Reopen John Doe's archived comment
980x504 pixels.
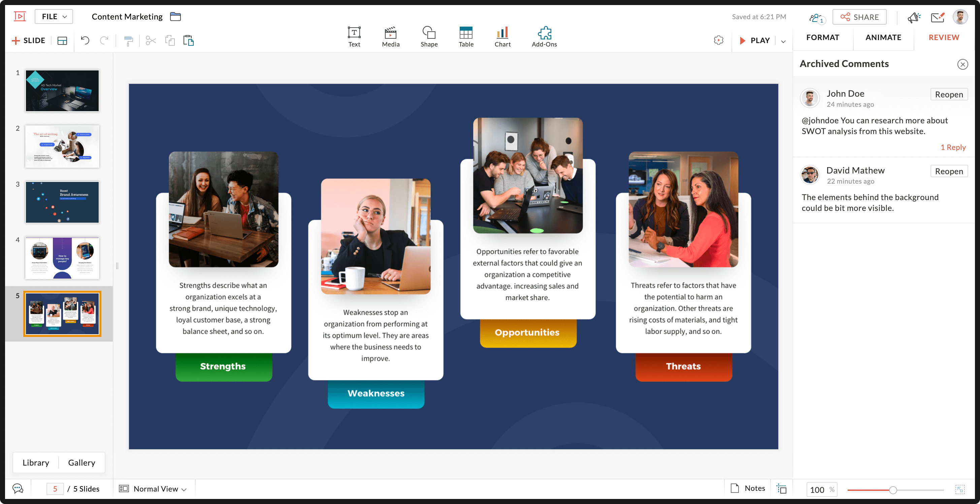click(x=948, y=94)
